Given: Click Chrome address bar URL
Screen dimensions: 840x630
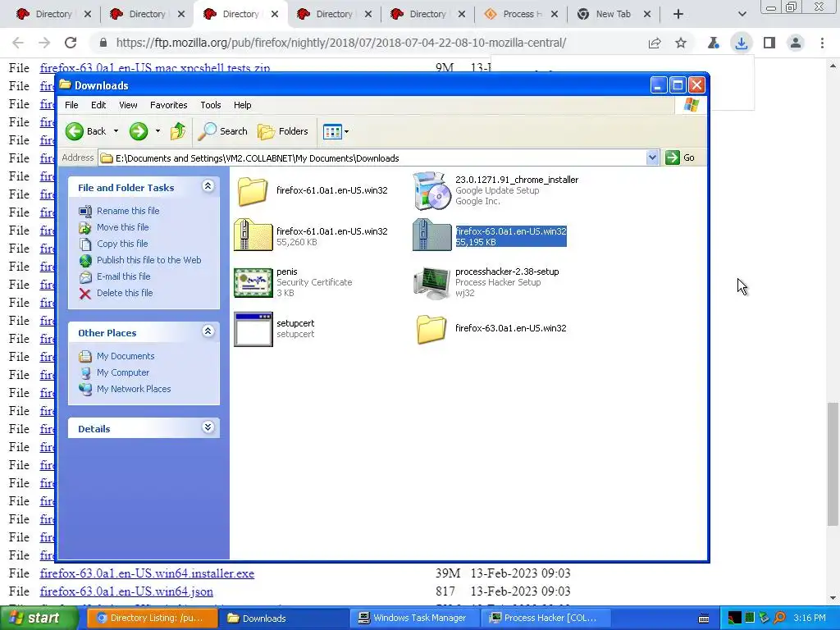Looking at the screenshot, I should pyautogui.click(x=340, y=43).
